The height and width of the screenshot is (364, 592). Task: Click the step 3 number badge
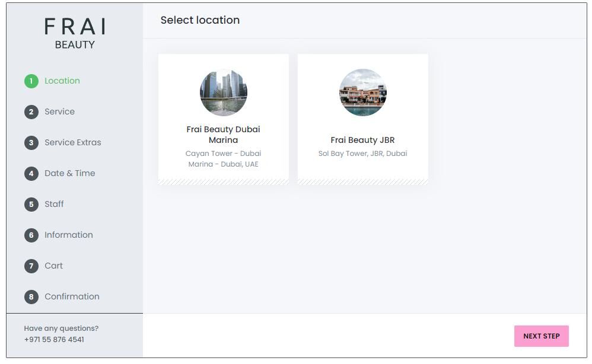click(31, 143)
